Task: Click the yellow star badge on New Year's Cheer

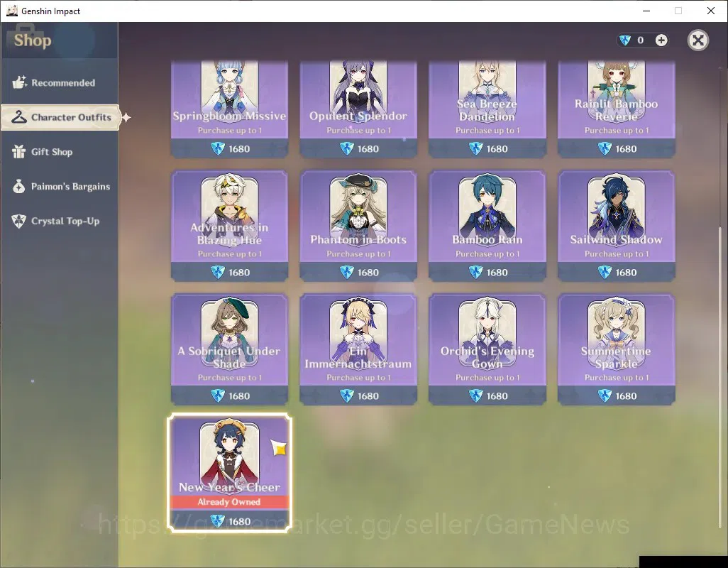Action: (279, 448)
